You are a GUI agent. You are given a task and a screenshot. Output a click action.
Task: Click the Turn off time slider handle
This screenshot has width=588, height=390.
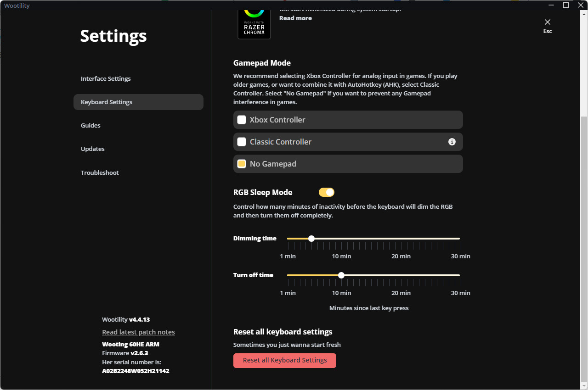(x=341, y=275)
